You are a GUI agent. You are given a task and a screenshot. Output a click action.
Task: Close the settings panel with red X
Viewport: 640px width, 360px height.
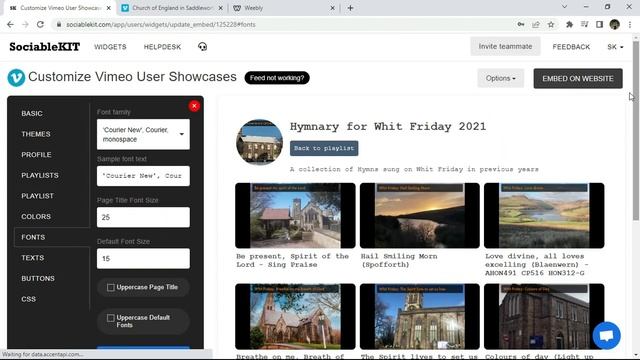click(x=194, y=106)
